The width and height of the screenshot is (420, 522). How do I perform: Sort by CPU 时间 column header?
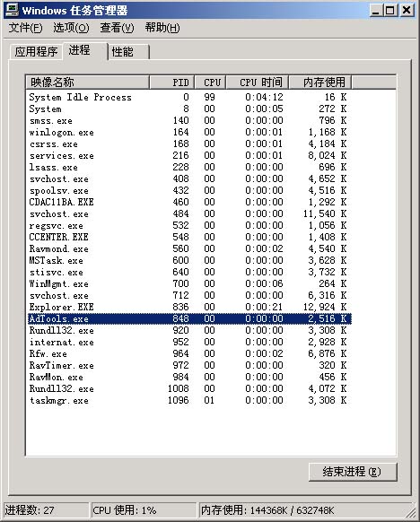pyautogui.click(x=258, y=83)
